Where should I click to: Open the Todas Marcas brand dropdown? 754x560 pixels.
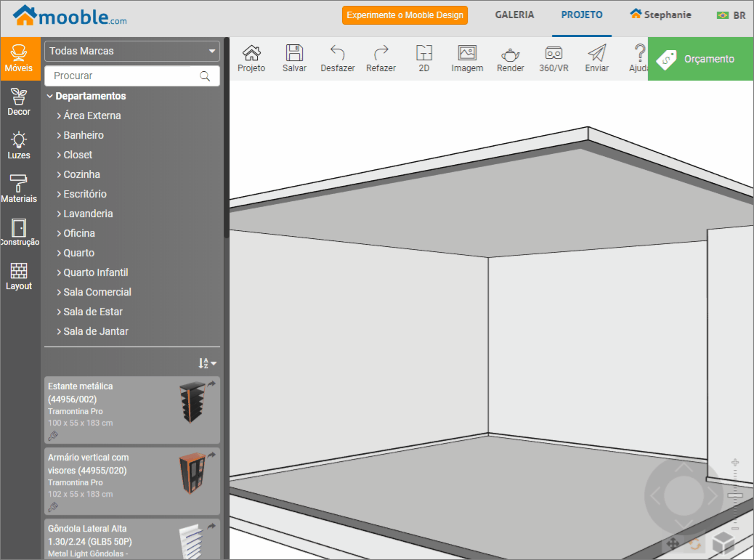(x=132, y=51)
